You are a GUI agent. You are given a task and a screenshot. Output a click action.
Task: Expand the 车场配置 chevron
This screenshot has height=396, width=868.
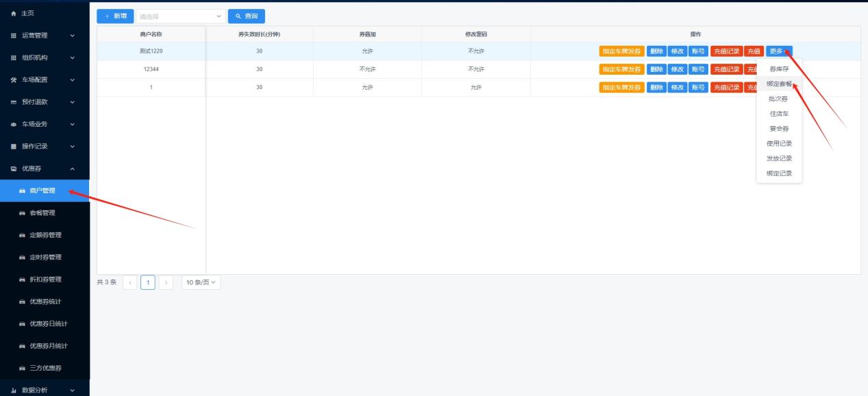coord(73,79)
